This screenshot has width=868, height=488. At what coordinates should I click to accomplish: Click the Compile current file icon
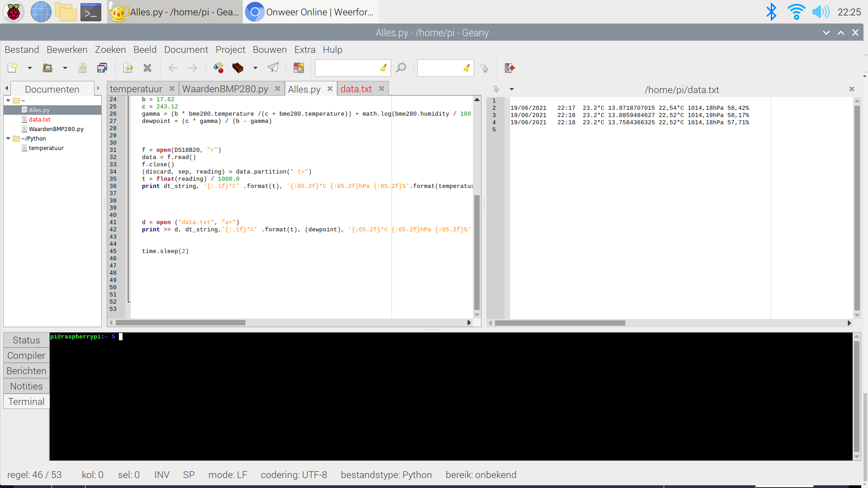click(x=218, y=68)
